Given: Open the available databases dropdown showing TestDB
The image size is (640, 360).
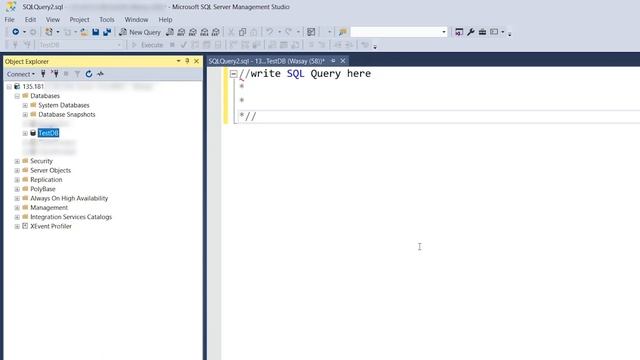Looking at the screenshot, I should (80, 45).
